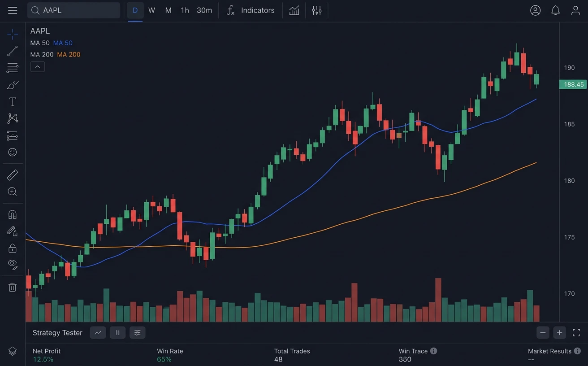This screenshot has height=366, width=588.
Task: Switch to the Monthly (M) timeframe
Action: [168, 10]
